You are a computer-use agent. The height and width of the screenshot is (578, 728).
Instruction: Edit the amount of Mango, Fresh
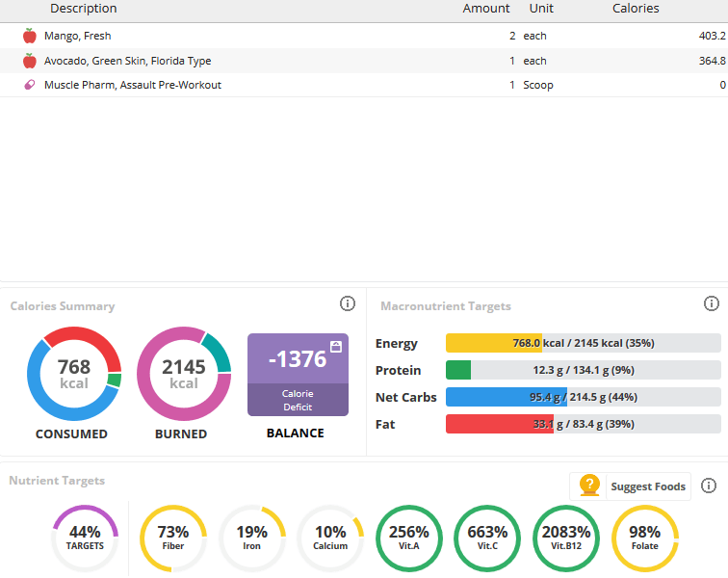[x=511, y=36]
